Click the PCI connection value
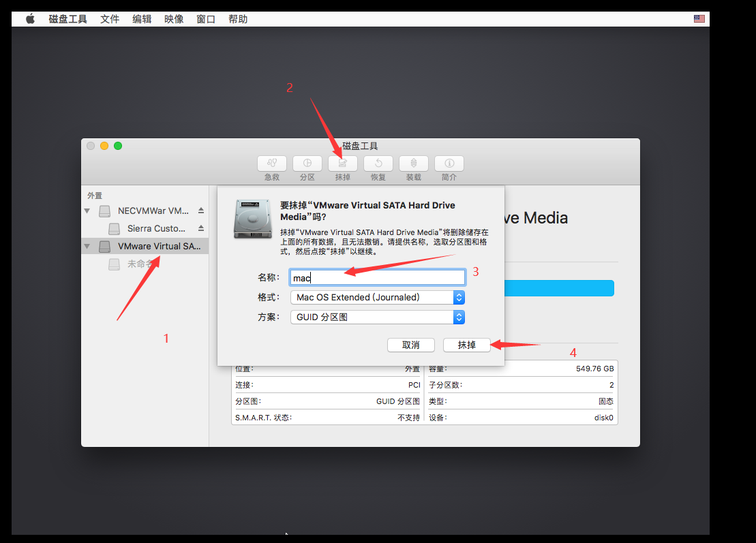Image resolution: width=756 pixels, height=543 pixels. (x=414, y=385)
